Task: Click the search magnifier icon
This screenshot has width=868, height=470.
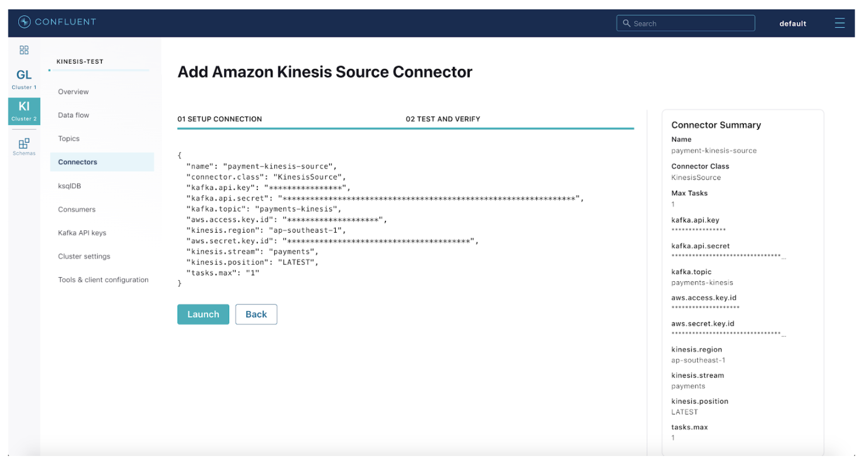Action: (626, 23)
